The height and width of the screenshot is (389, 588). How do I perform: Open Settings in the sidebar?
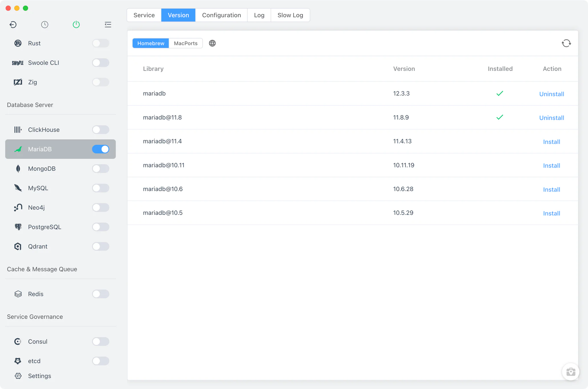click(x=39, y=376)
